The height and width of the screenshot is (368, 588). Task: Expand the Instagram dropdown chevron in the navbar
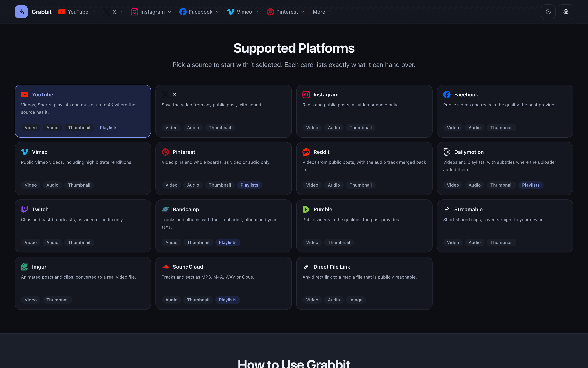coord(169,12)
